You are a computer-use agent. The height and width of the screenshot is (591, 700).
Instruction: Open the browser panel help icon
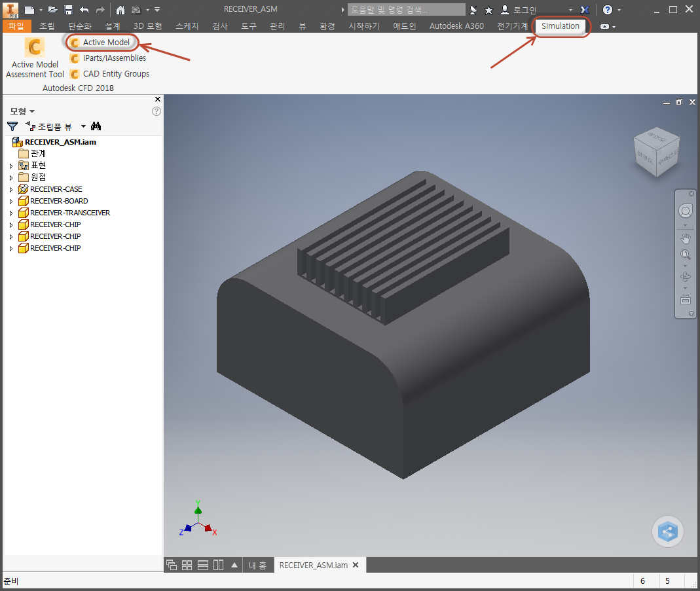coord(157,111)
